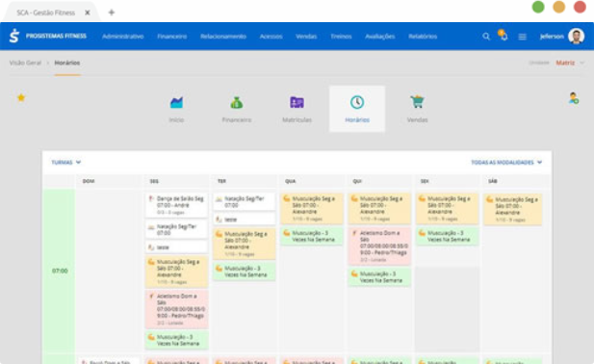
Task: Open the notifications bell icon
Action: pyautogui.click(x=504, y=36)
